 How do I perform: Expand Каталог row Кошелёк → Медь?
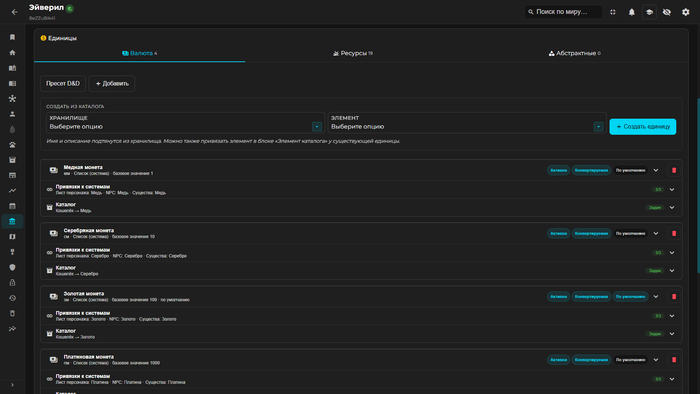click(672, 207)
